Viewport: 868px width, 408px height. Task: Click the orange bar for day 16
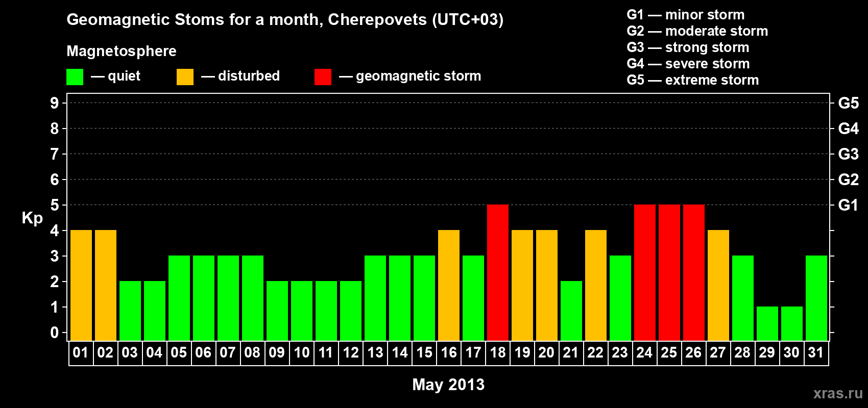(x=449, y=285)
